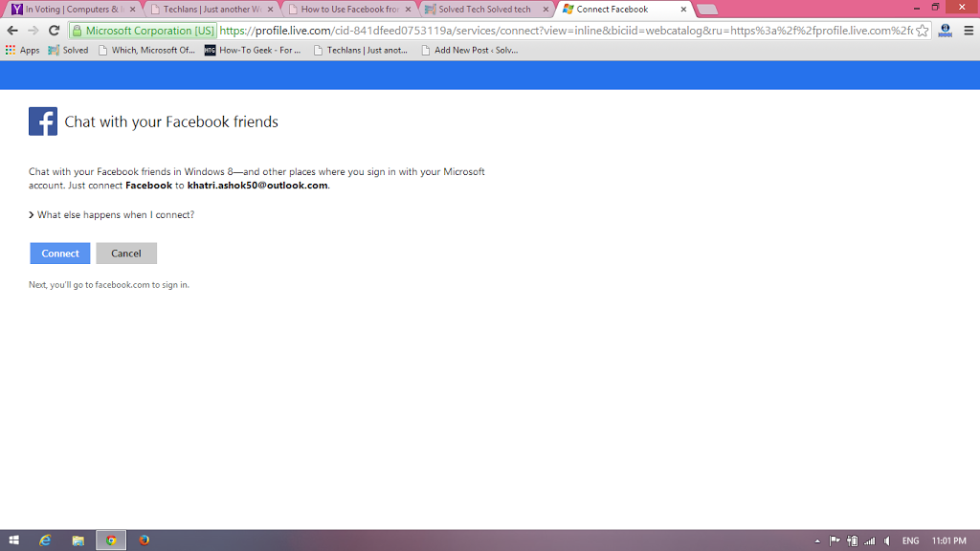Click the Connect button

pyautogui.click(x=60, y=253)
